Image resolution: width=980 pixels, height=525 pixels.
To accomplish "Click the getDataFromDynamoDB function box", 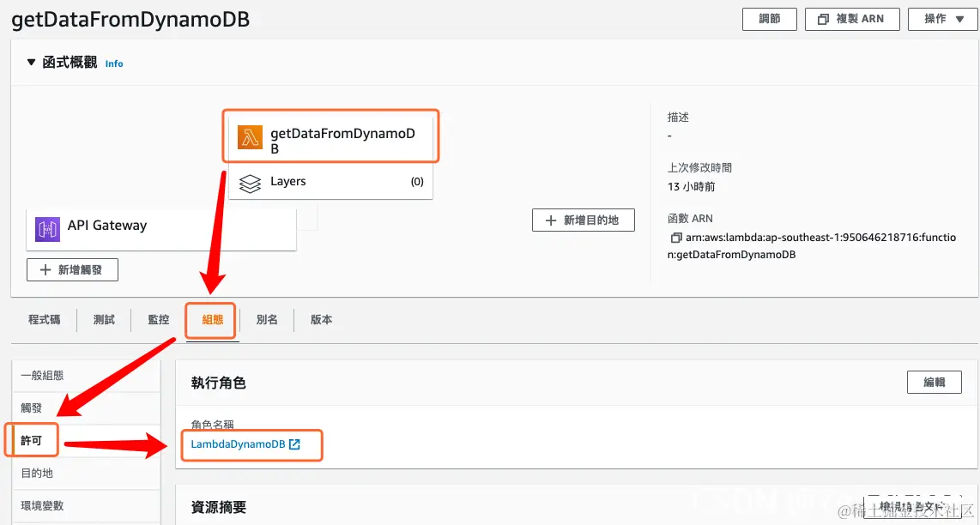I will pyautogui.click(x=330, y=137).
